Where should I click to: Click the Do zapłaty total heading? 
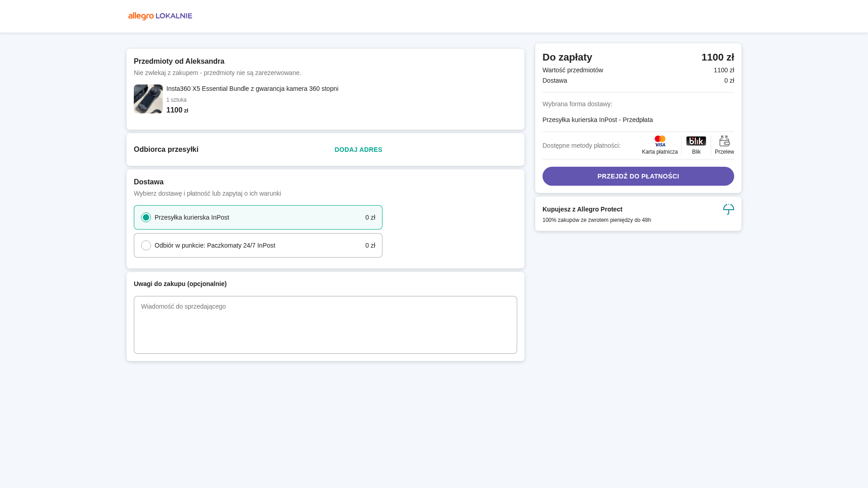pos(567,57)
